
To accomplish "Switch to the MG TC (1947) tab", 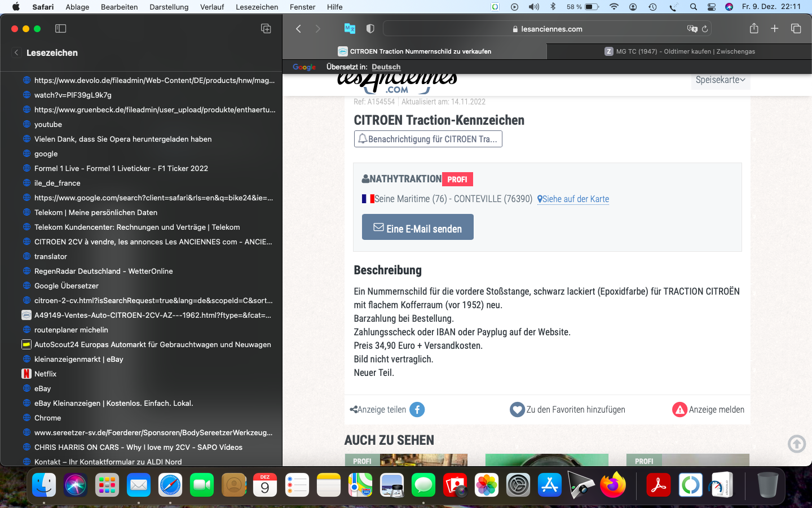I will (x=679, y=51).
